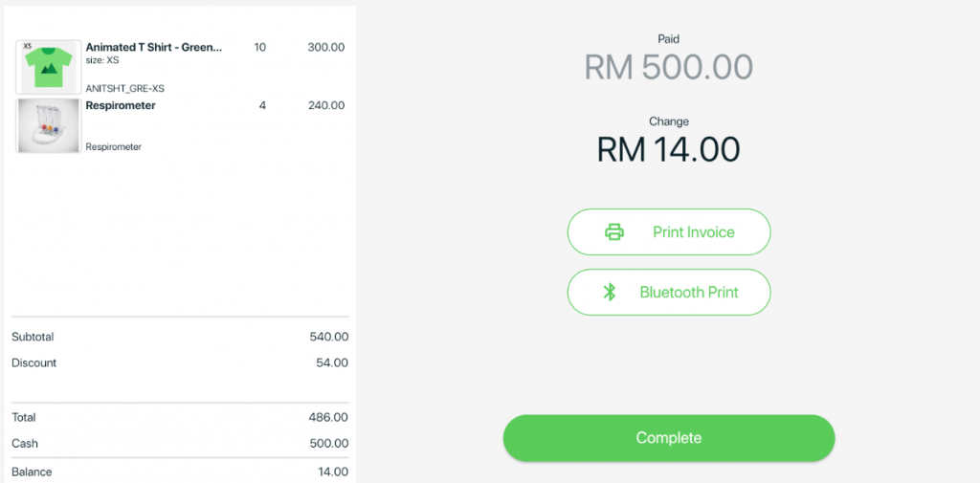Select the bold Respirometer item title
Image resolution: width=980 pixels, height=483 pixels.
coord(121,105)
